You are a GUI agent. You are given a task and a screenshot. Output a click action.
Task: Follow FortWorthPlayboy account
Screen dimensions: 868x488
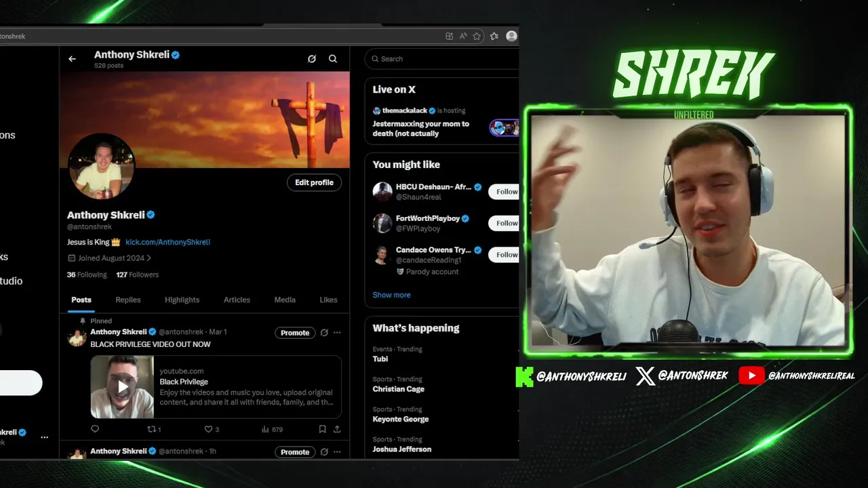click(505, 223)
